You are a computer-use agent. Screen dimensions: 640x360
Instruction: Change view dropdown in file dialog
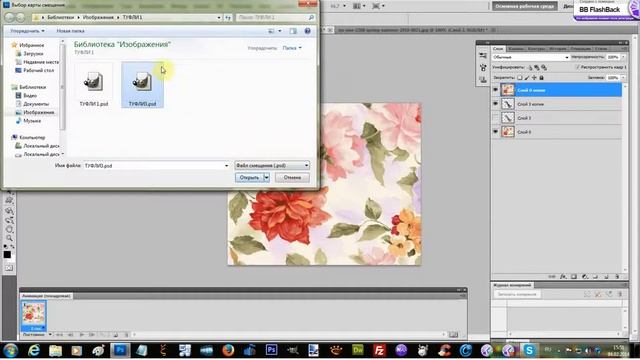click(x=280, y=31)
